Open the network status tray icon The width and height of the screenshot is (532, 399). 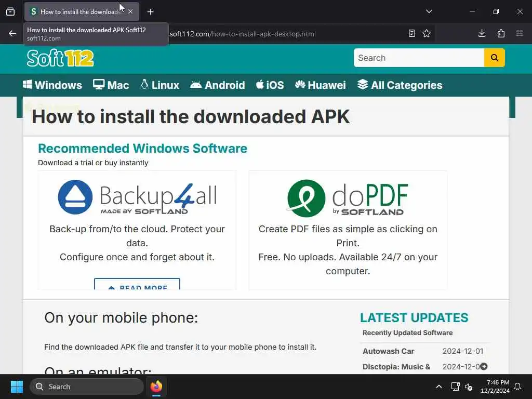pos(455,387)
